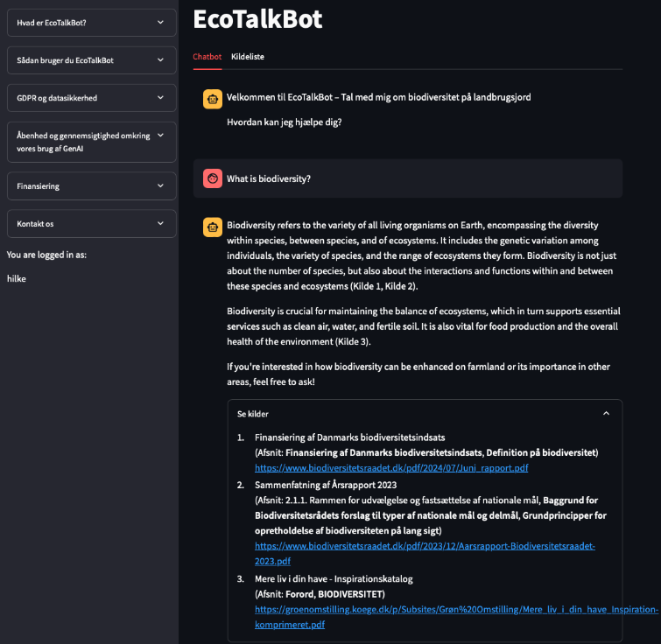Open the 'GDPR og datasikkerhed' expander
This screenshot has height=644, width=661.
(x=90, y=98)
